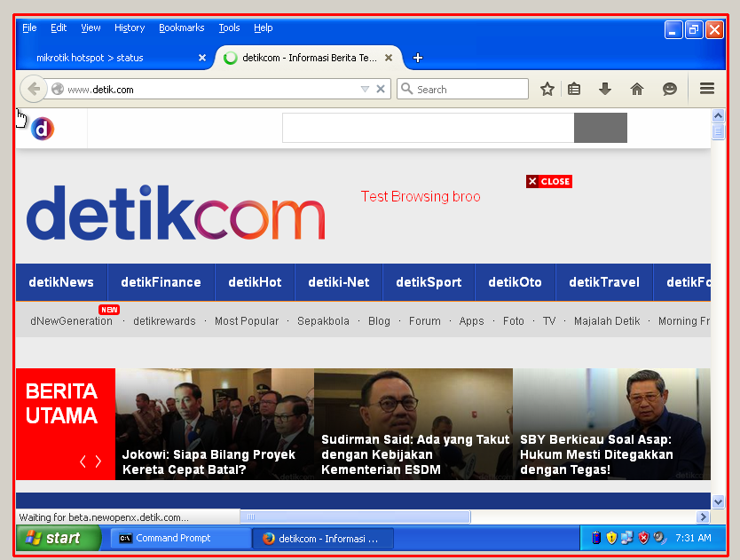Open the File menu
The image size is (740, 560).
pos(29,28)
